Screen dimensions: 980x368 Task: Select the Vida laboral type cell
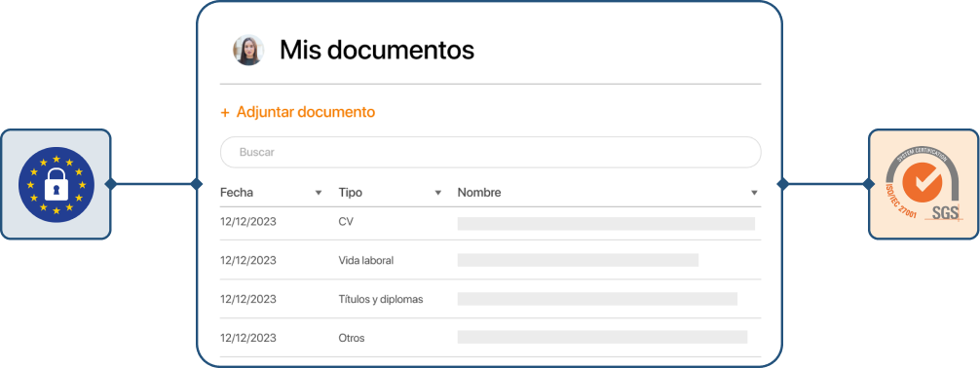point(365,261)
